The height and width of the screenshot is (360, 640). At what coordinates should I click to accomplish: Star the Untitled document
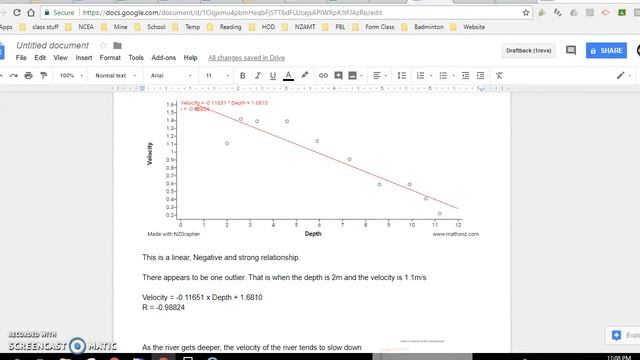pos(103,45)
